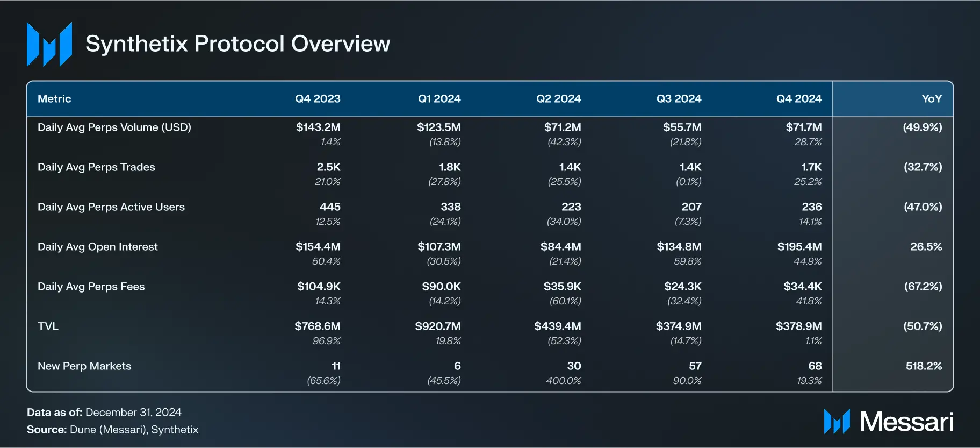Select the Q3 2024 column header

pyautogui.click(x=679, y=99)
